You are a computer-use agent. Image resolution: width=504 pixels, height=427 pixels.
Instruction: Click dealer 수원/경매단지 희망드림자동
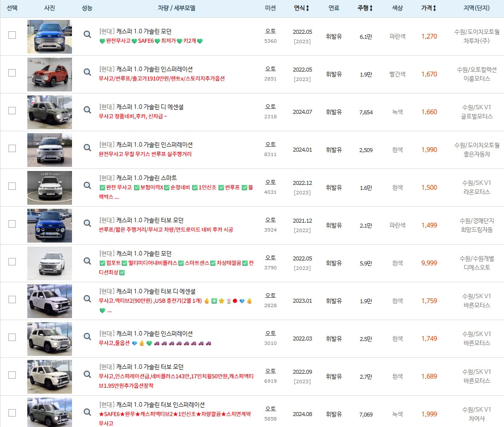(x=477, y=225)
